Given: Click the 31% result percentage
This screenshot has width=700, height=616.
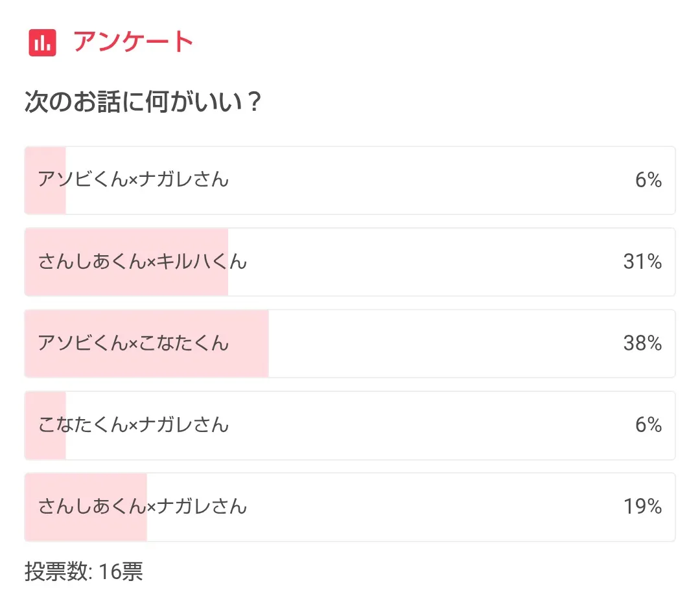Looking at the screenshot, I should tap(642, 262).
